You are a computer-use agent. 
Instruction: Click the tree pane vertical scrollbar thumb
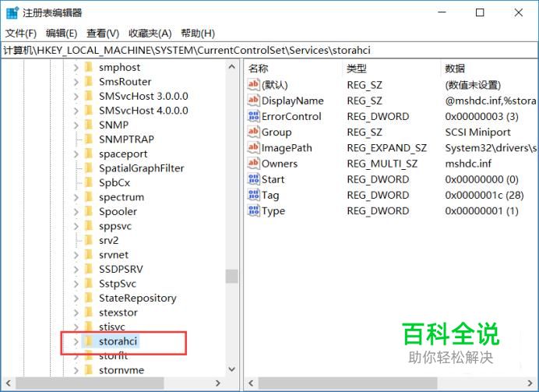tap(232, 276)
